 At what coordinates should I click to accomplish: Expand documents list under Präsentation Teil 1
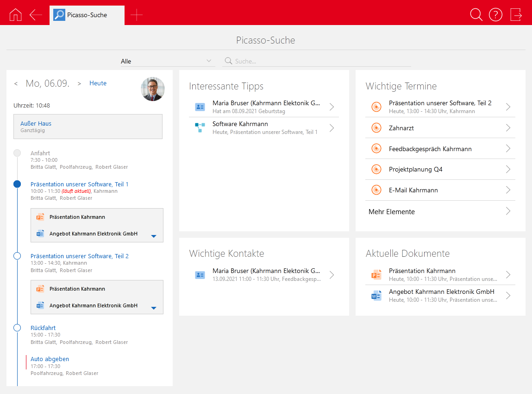pos(154,236)
